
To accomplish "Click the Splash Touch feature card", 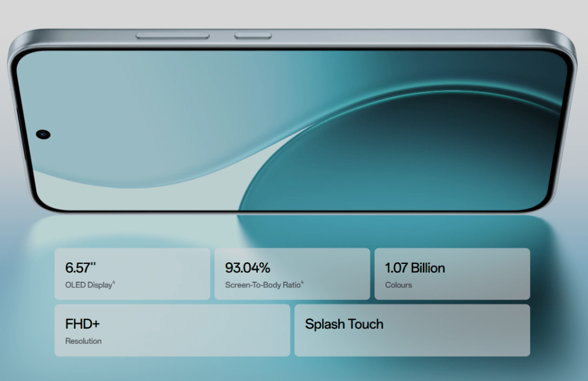I will [412, 331].
